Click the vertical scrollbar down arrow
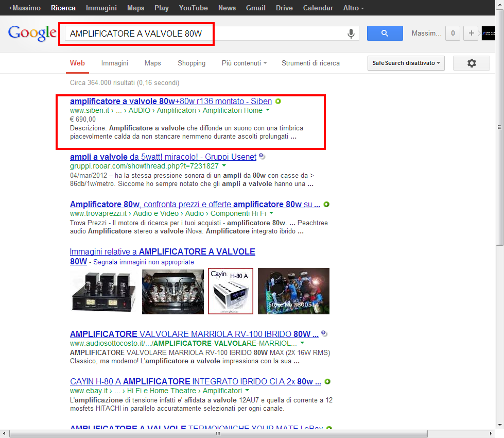The height and width of the screenshot is (438, 504). 499,425
